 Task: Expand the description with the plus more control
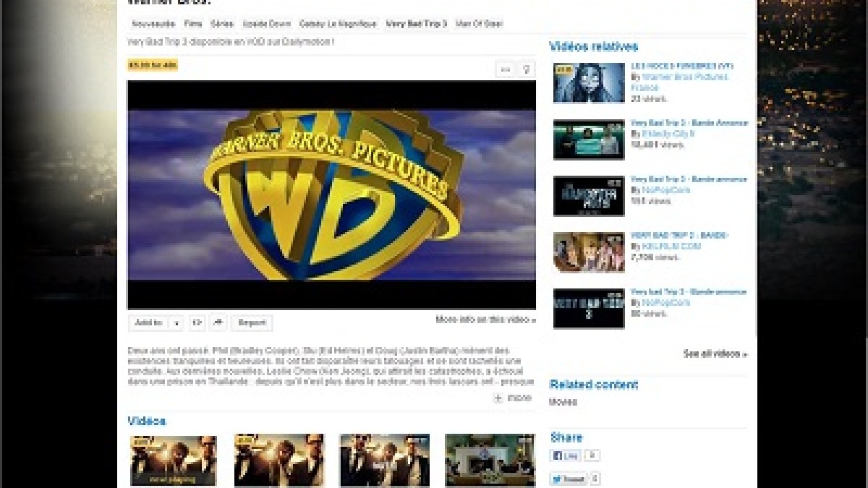(513, 398)
